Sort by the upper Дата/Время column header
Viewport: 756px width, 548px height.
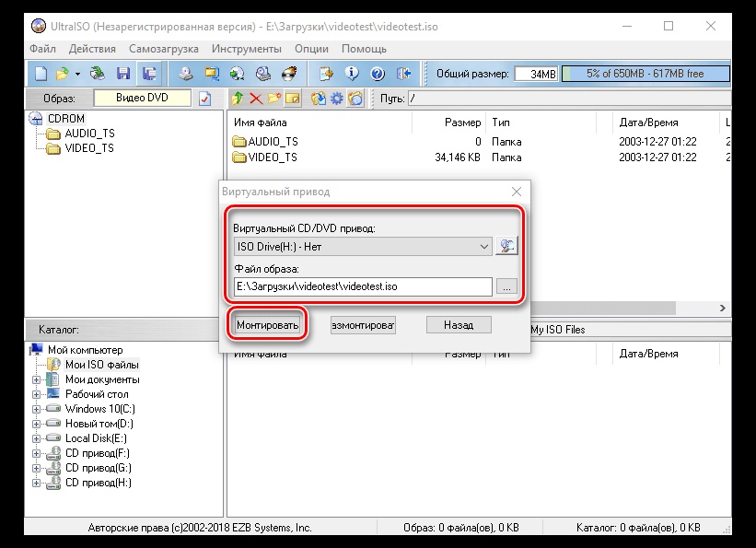(666, 122)
